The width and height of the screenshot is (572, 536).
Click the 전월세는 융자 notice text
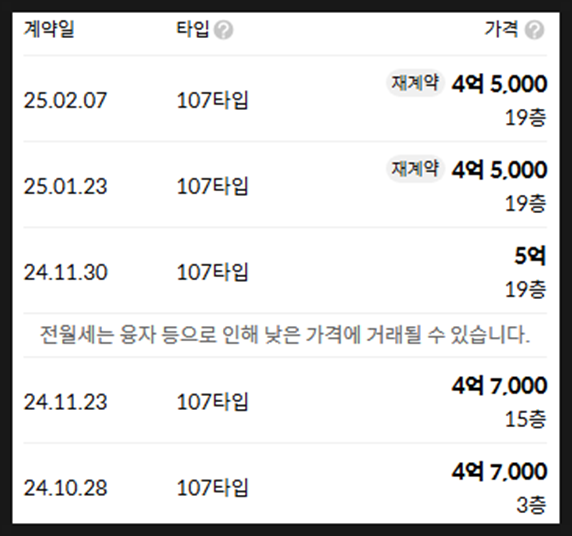coord(285,335)
